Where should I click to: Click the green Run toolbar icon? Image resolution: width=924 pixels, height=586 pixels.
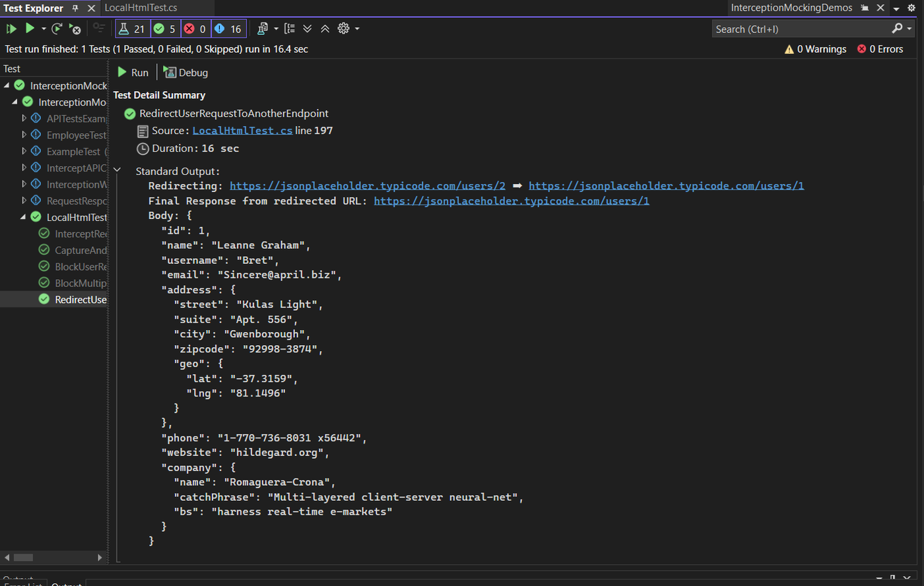[30, 28]
